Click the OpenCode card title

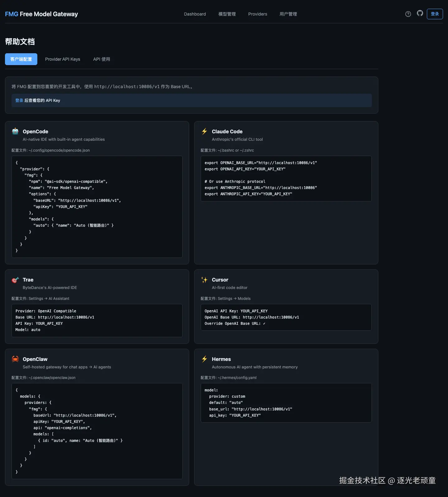pos(35,131)
